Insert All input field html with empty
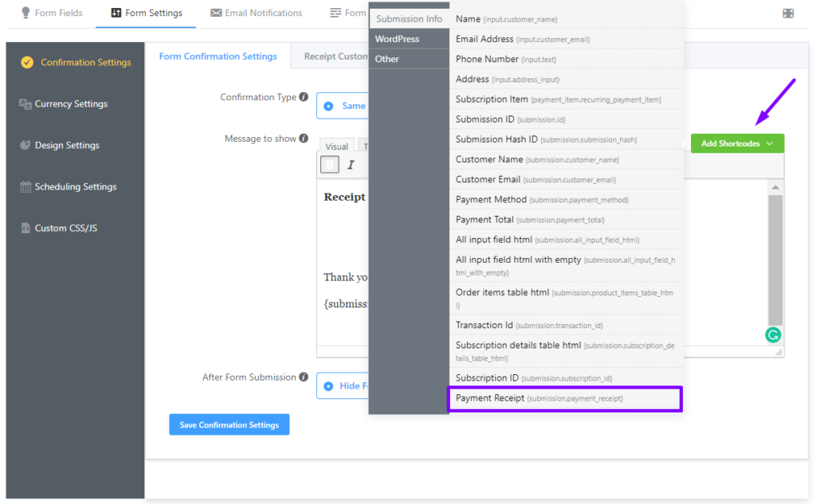This screenshot has height=504, width=816. pos(567,265)
